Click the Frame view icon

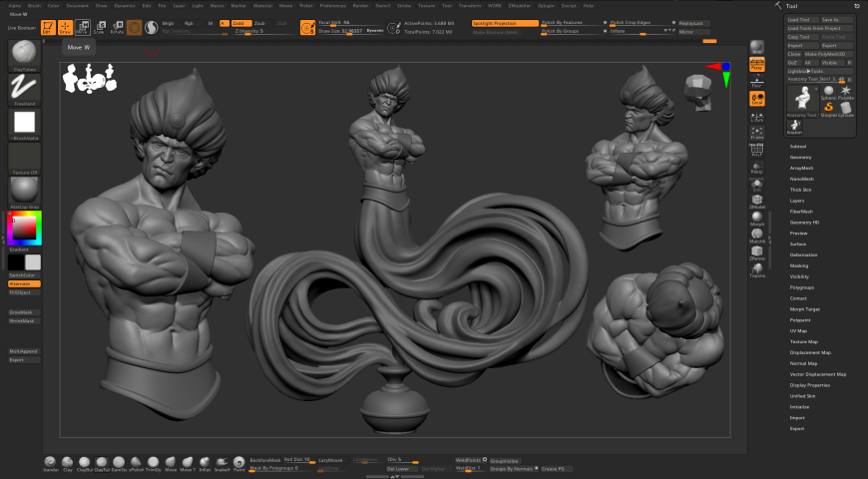[756, 132]
